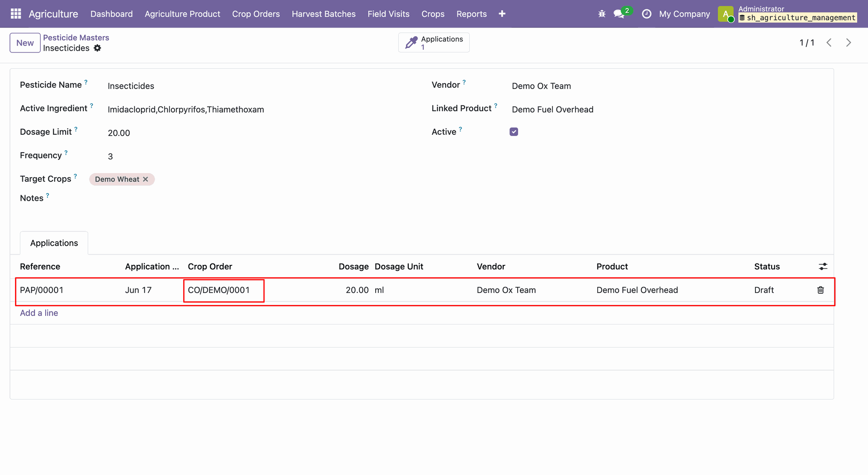Go to Pesticide Masters breadcrumb
Screen dimensions: 868x475
76,38
